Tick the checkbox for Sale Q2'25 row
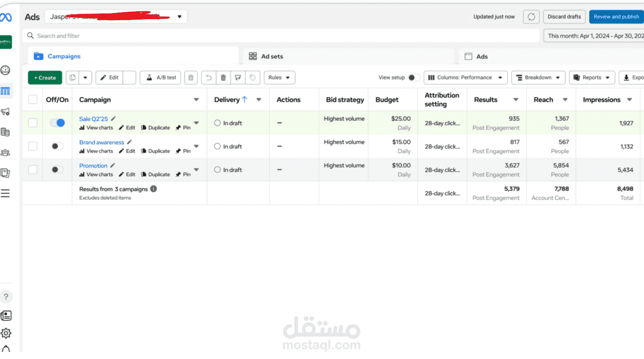The height and width of the screenshot is (359, 644). [x=33, y=122]
